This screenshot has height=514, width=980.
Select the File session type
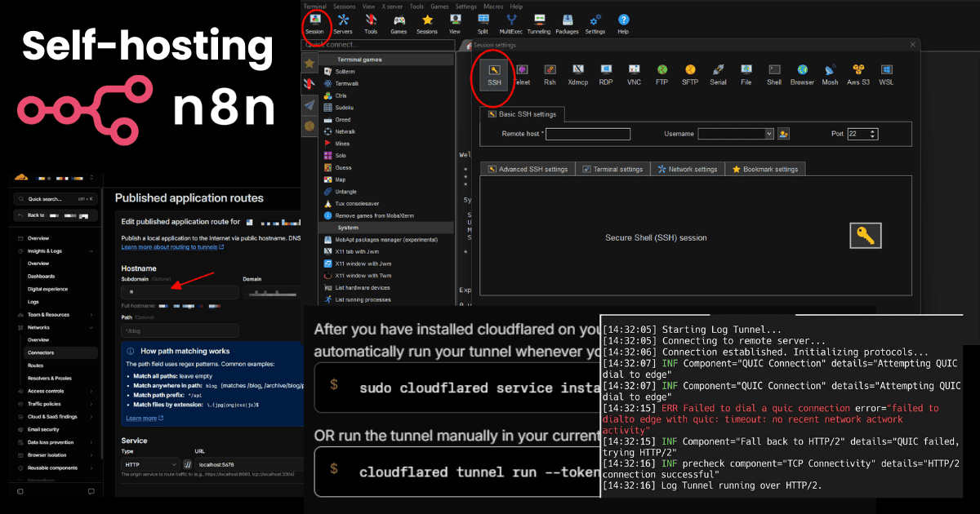[746, 74]
